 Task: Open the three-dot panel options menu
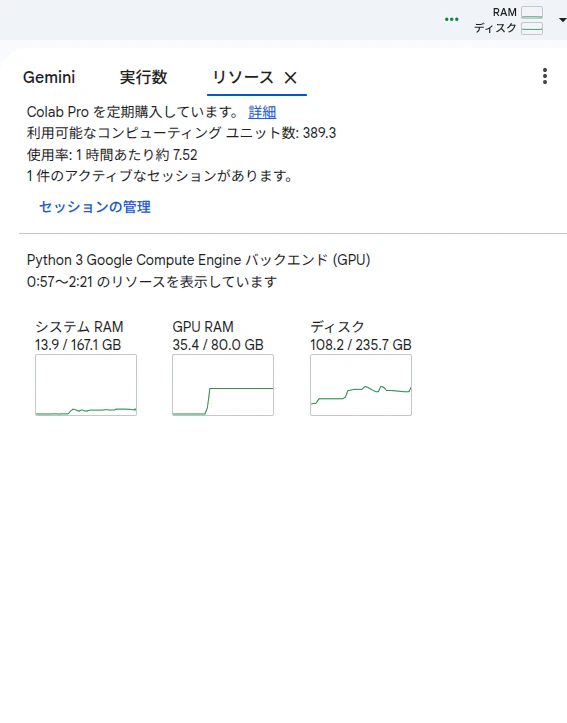pos(545,77)
